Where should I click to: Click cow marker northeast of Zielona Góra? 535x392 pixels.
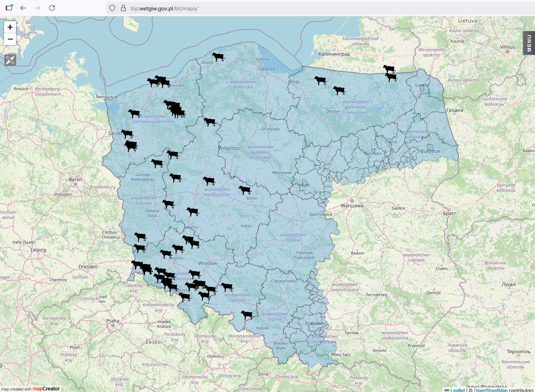tap(168, 204)
